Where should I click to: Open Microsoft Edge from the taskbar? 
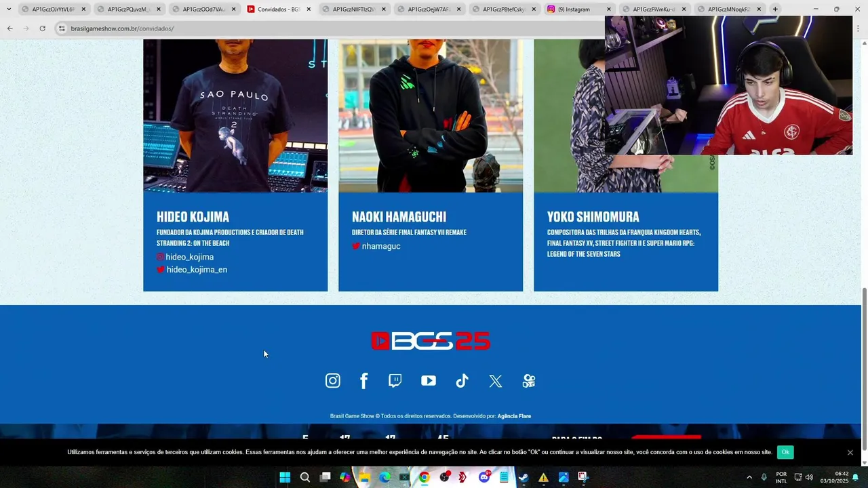(384, 477)
